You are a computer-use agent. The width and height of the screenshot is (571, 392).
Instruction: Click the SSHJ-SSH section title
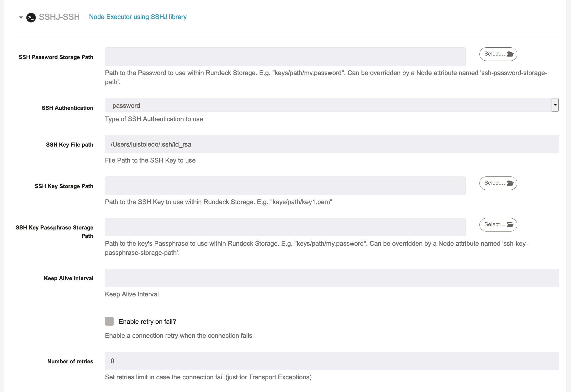pyautogui.click(x=59, y=17)
